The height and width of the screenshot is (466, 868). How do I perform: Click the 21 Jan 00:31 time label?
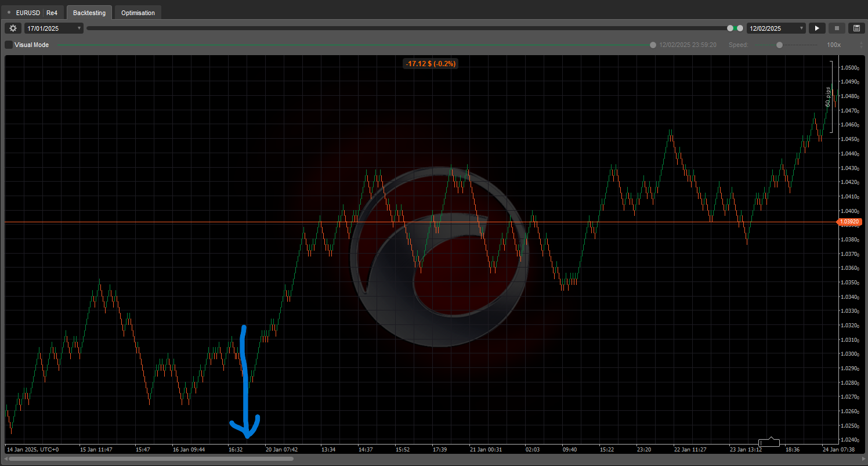[x=486, y=449]
